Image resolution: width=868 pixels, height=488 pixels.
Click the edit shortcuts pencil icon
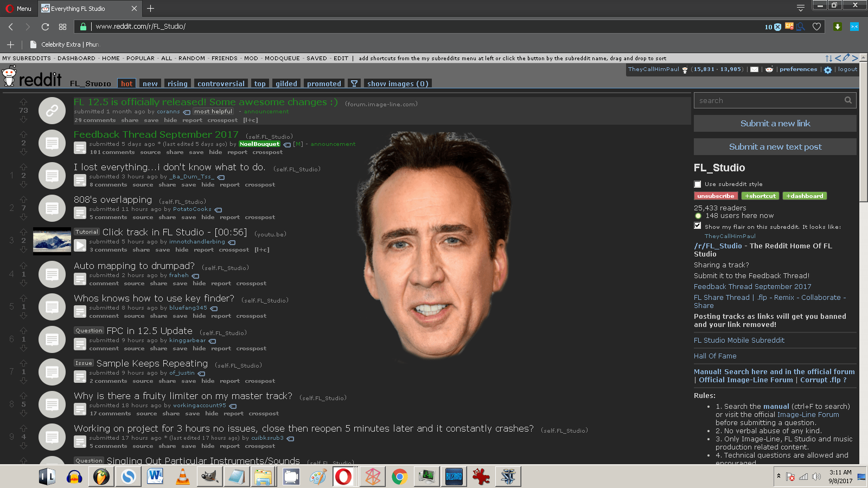click(846, 57)
